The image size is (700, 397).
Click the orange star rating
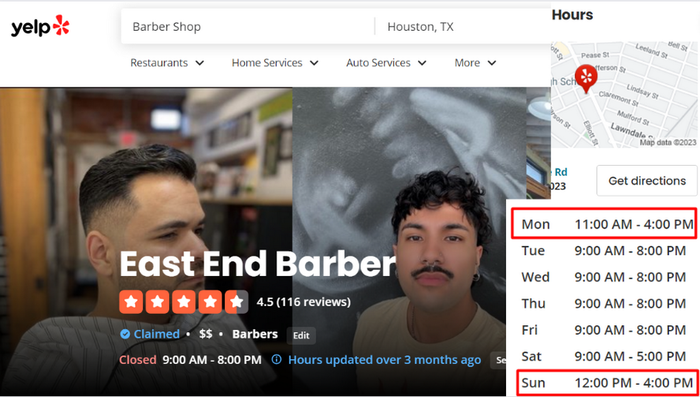pyautogui.click(x=183, y=302)
